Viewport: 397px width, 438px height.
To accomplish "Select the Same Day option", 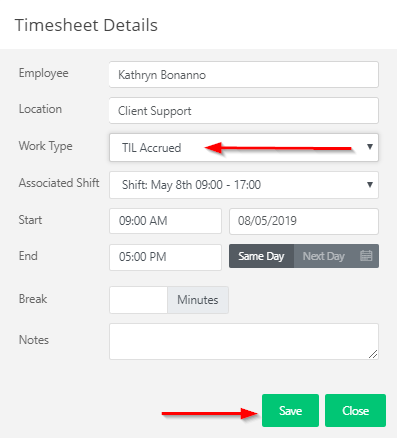I will tap(261, 256).
